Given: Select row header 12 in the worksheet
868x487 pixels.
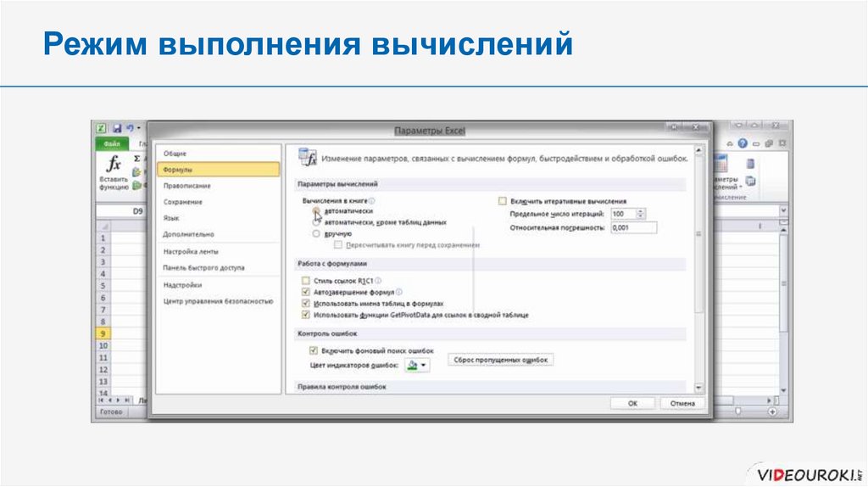Looking at the screenshot, I should click(x=103, y=370).
